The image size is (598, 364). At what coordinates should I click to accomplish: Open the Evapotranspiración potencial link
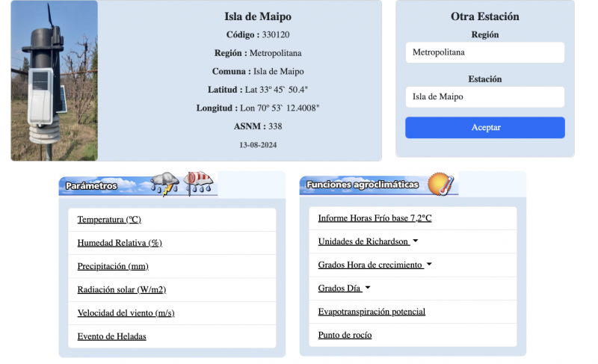[372, 312]
